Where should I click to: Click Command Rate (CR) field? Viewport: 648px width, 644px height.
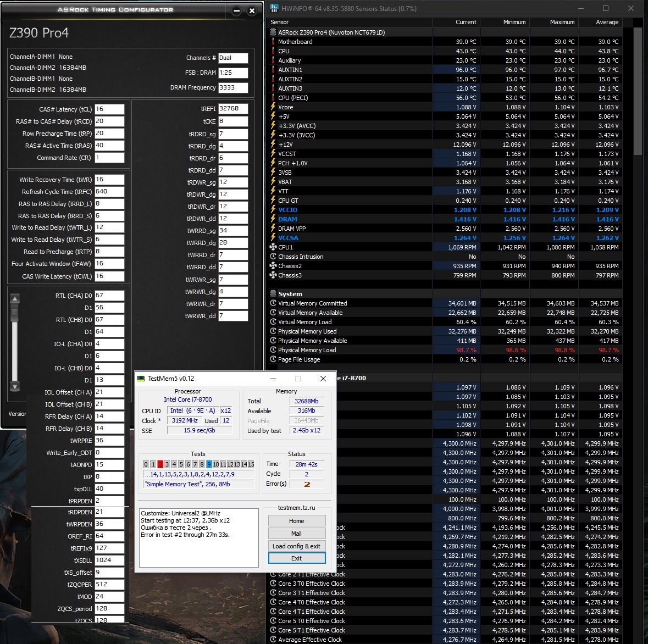click(109, 157)
